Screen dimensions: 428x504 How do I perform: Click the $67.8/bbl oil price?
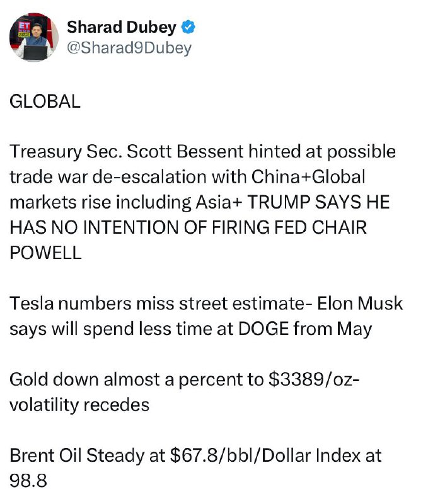211,455
